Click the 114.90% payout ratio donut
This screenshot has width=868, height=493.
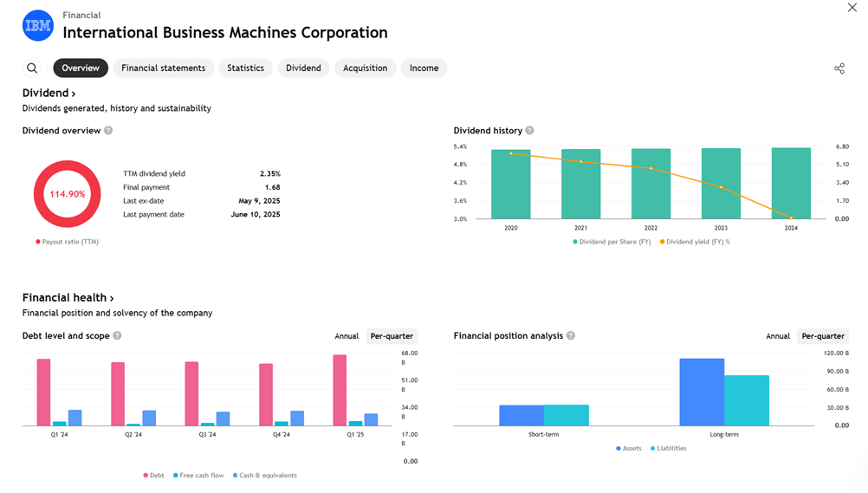click(67, 194)
